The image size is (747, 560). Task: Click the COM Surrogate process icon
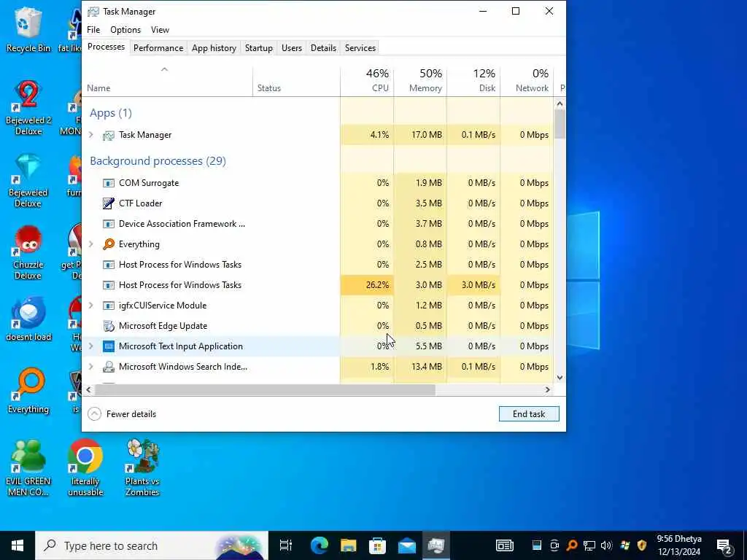click(x=109, y=183)
